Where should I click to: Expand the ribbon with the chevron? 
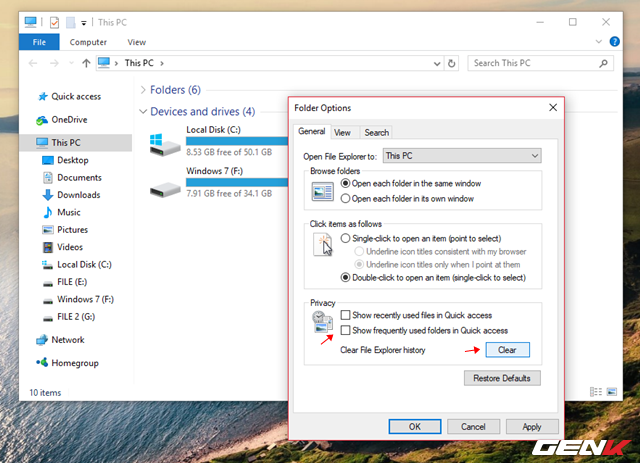point(598,42)
